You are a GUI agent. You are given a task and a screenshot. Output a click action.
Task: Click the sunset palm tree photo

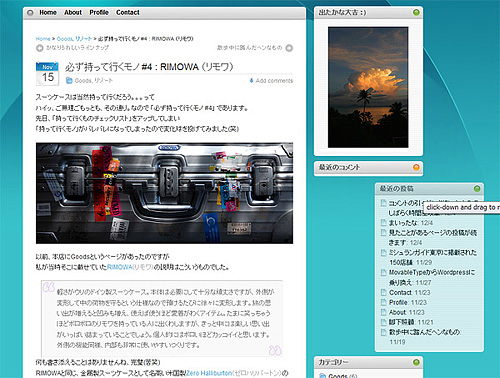pyautogui.click(x=368, y=87)
